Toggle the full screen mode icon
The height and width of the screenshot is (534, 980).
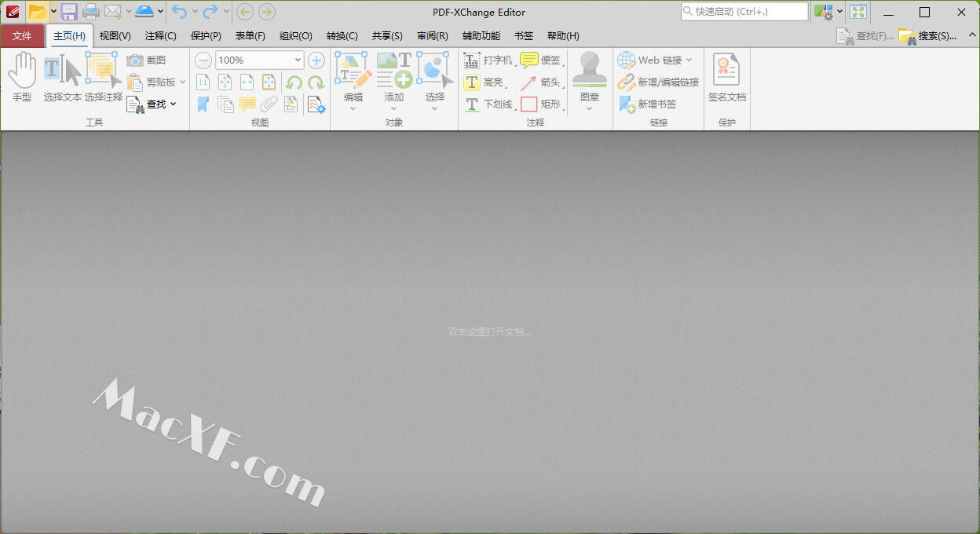pyautogui.click(x=858, y=12)
